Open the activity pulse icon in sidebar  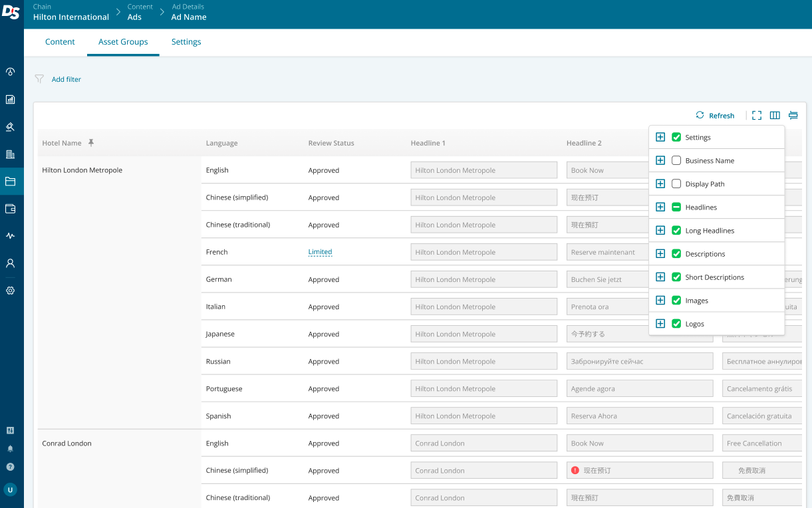tap(10, 236)
